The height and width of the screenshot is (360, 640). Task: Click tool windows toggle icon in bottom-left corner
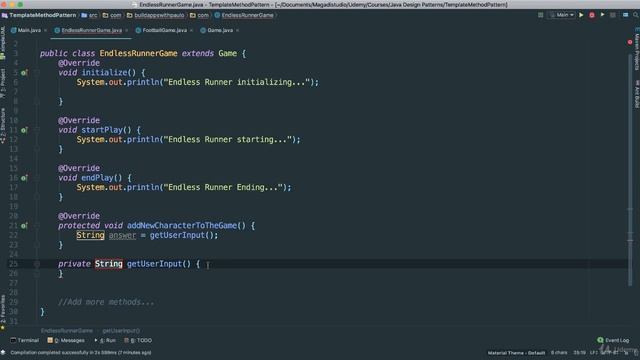pos(3,352)
